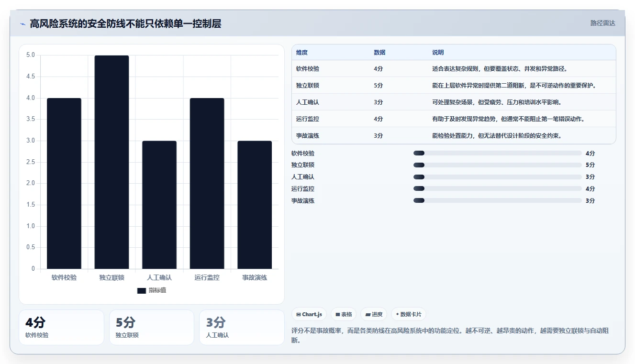635x364 pixels.
Task: Click the 软件校验 x-axis label under chart
Action: click(x=64, y=277)
